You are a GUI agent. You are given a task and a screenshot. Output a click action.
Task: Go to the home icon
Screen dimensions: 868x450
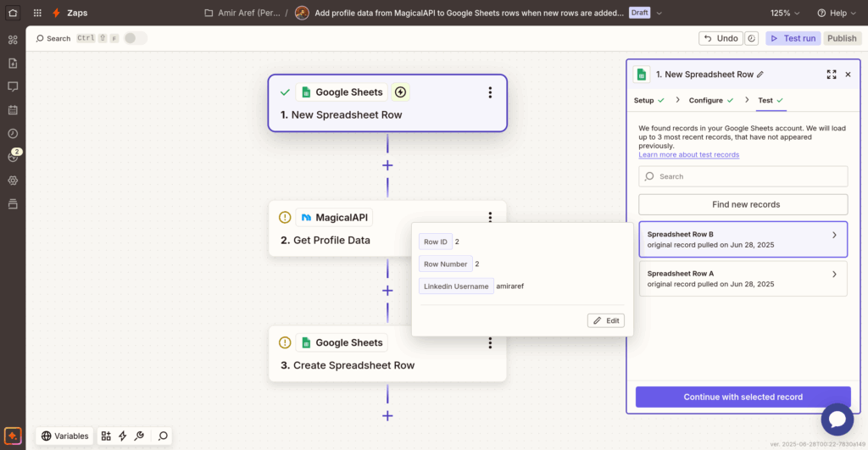pos(12,13)
